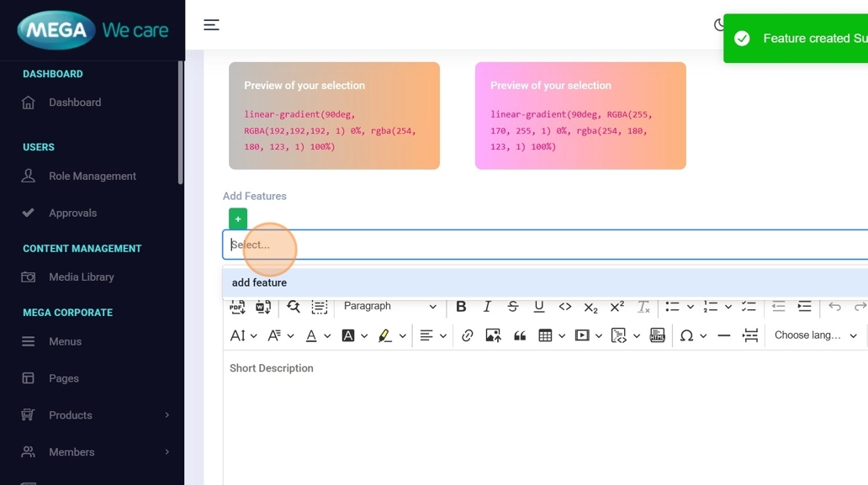
Task: Open Role Management in sidebar
Action: tap(92, 177)
